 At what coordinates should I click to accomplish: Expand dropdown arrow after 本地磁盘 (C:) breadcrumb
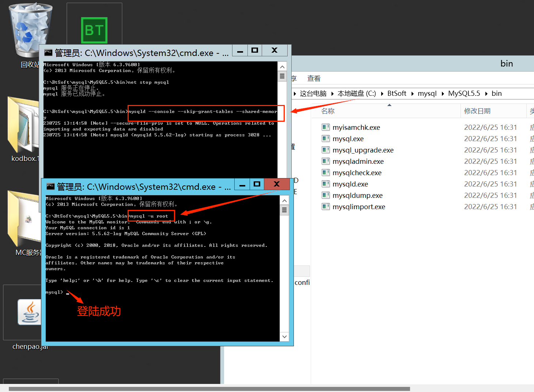(382, 94)
